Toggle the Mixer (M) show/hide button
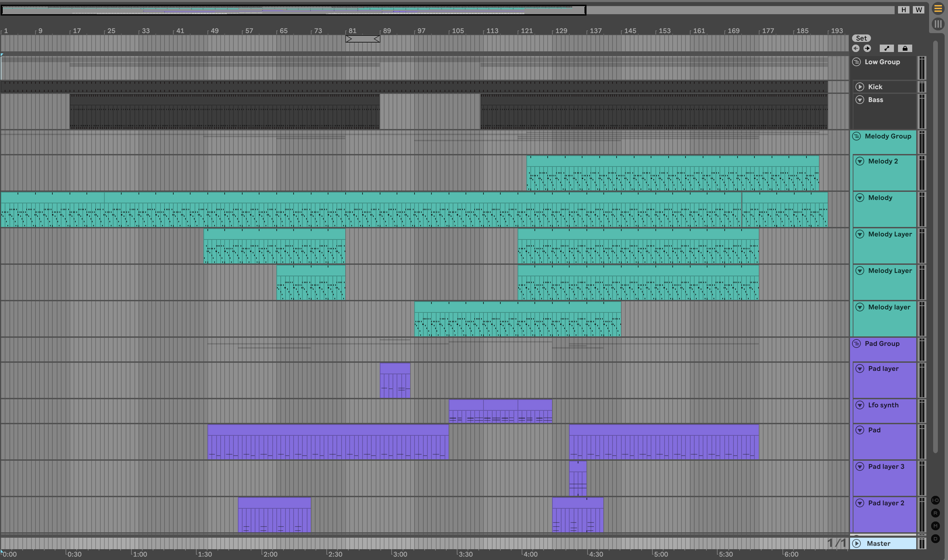Screen dimensions: 948x560 pos(935,526)
